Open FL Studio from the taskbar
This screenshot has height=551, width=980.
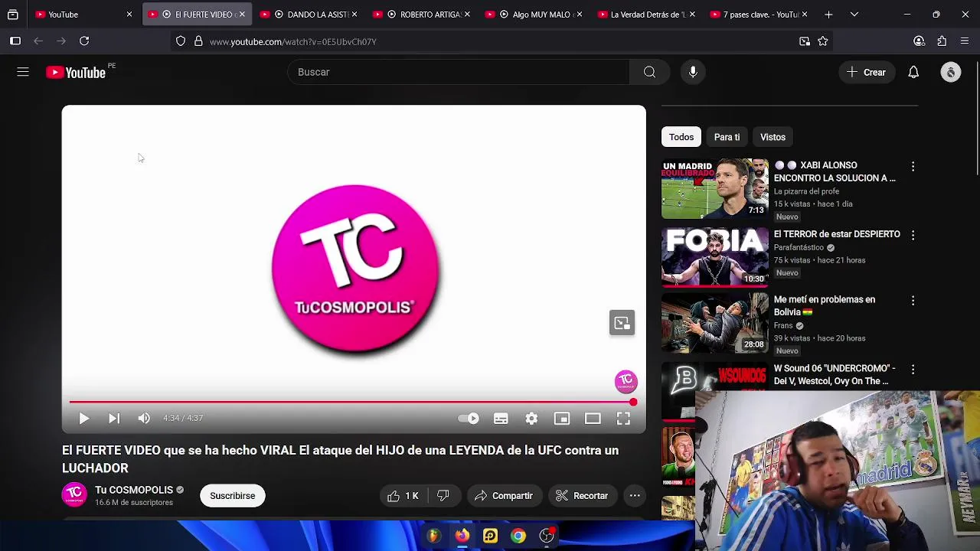433,536
